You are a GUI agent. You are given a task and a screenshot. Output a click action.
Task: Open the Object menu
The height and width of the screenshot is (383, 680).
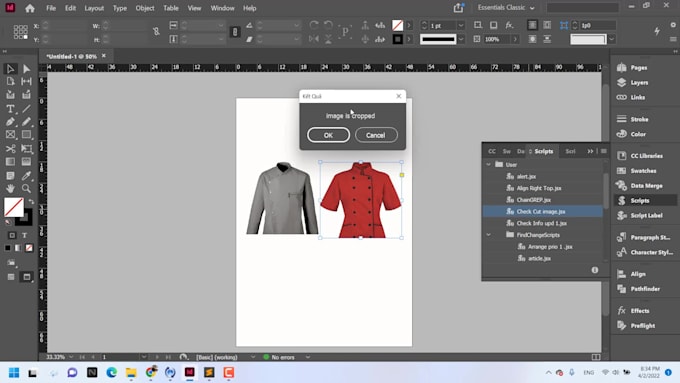pyautogui.click(x=145, y=8)
